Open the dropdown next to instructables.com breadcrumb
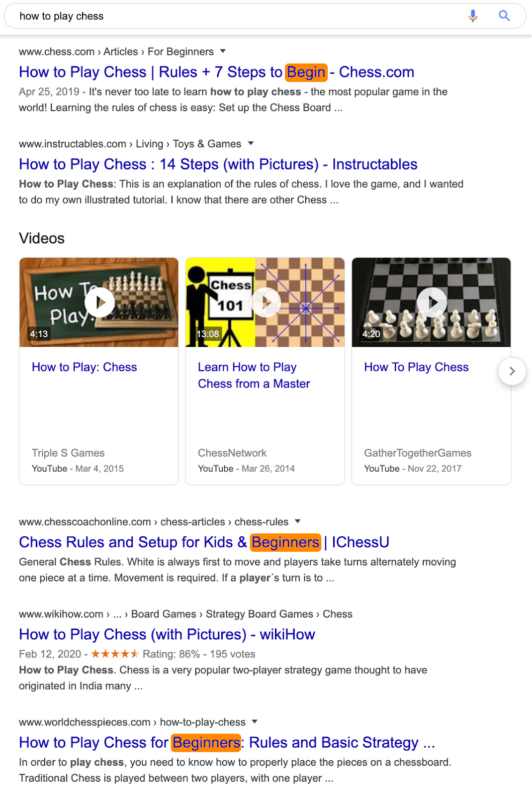This screenshot has width=532, height=796. 252,143
